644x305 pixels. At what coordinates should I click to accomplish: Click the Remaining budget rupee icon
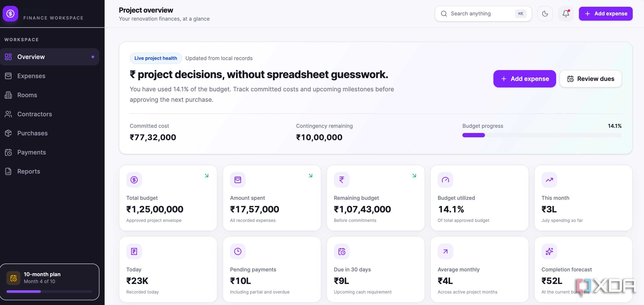tap(342, 180)
